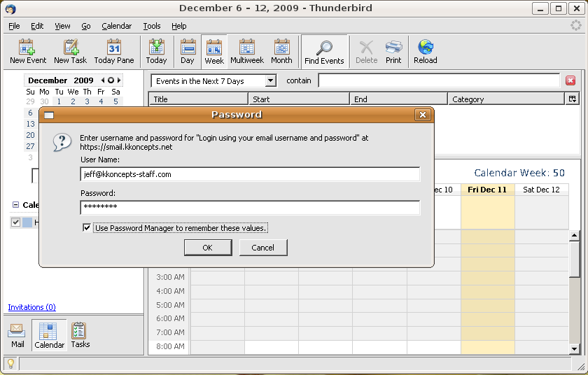The width and height of the screenshot is (588, 375).
Task: Toggle Find Events search pane
Action: point(324,52)
